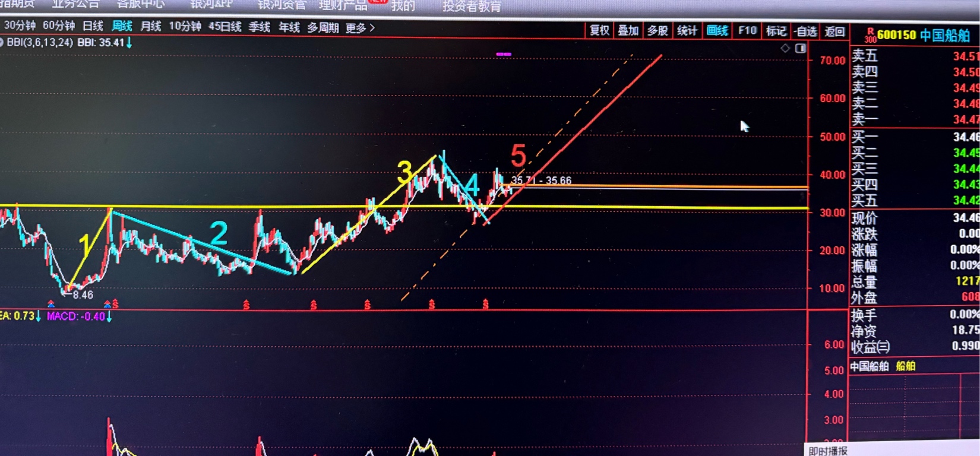Open the 即时播报 news panel
This screenshot has width=980, height=456.
coord(828,451)
